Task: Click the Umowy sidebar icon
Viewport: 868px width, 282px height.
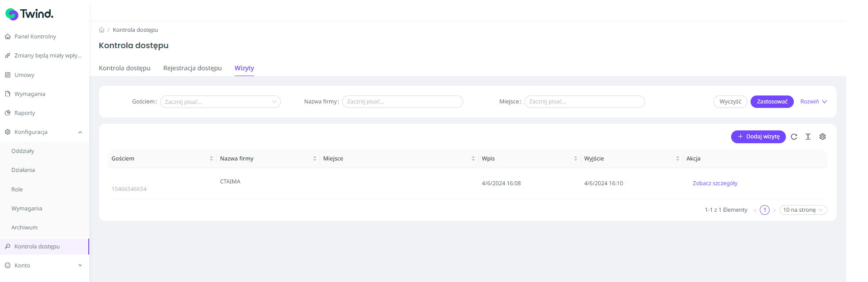Action: (8, 75)
